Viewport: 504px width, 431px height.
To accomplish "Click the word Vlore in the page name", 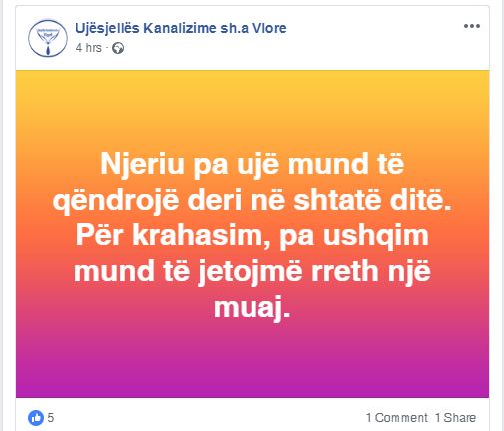I will (269, 28).
